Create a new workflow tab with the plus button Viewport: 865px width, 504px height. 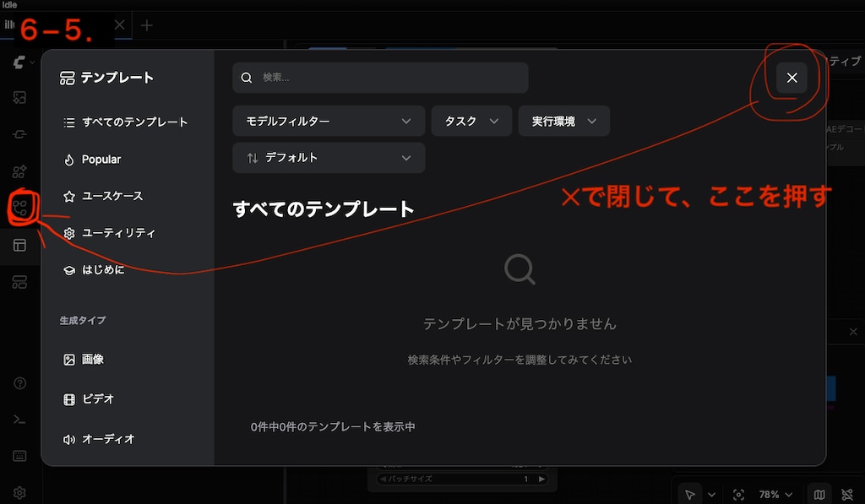[147, 25]
